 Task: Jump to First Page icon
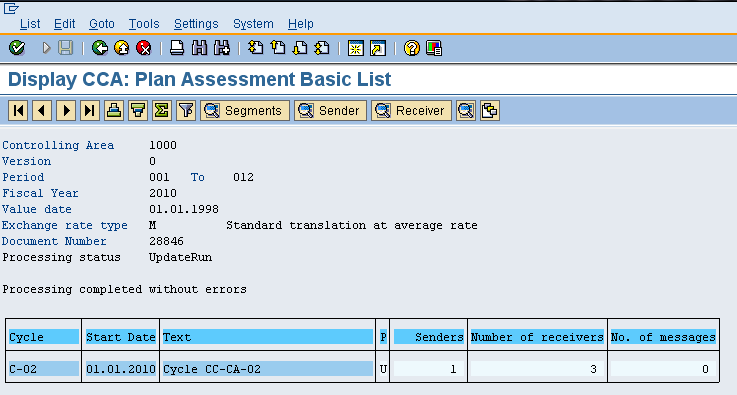point(256,48)
